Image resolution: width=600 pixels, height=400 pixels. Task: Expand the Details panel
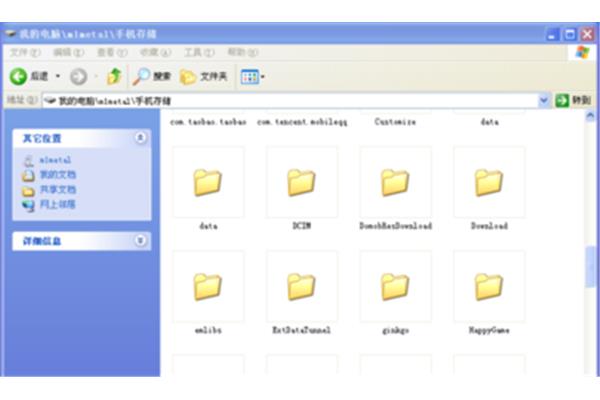[140, 240]
